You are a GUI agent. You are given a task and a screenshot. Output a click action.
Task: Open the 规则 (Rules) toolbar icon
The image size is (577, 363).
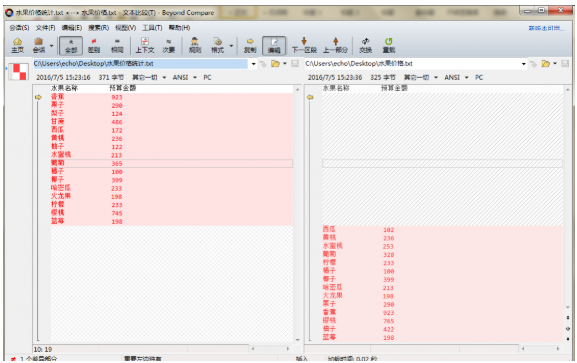(195, 45)
